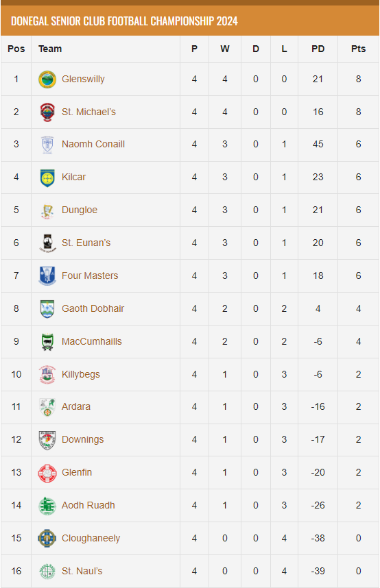Click the Glenfin red crest
The width and height of the screenshot is (380, 588).
(x=47, y=473)
